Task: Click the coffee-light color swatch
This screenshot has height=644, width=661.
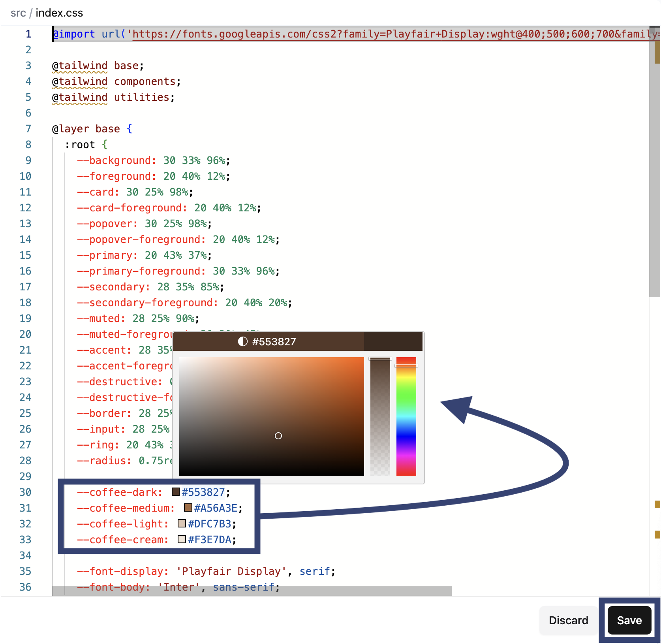Action: (182, 523)
